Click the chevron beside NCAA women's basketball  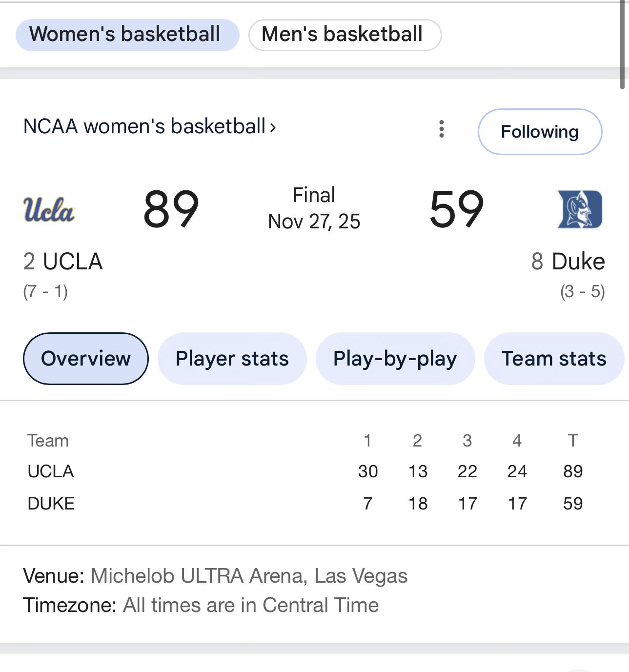coord(273,127)
